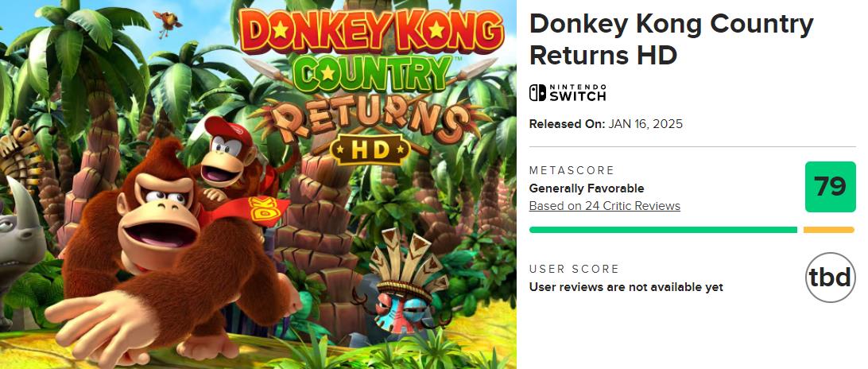868x369 pixels.
Task: Click the green positive reviews bar segment
Action: [x=663, y=230]
